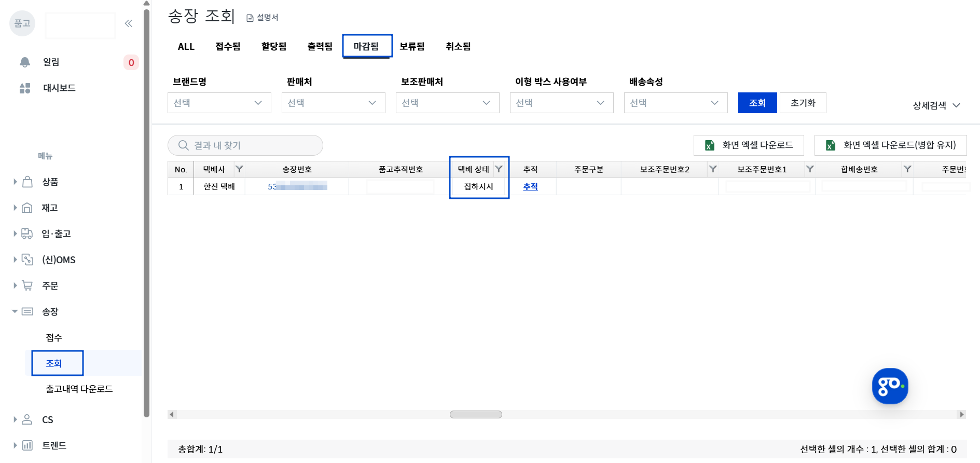Open the 추적 tracking link
980x463 pixels.
[530, 186]
